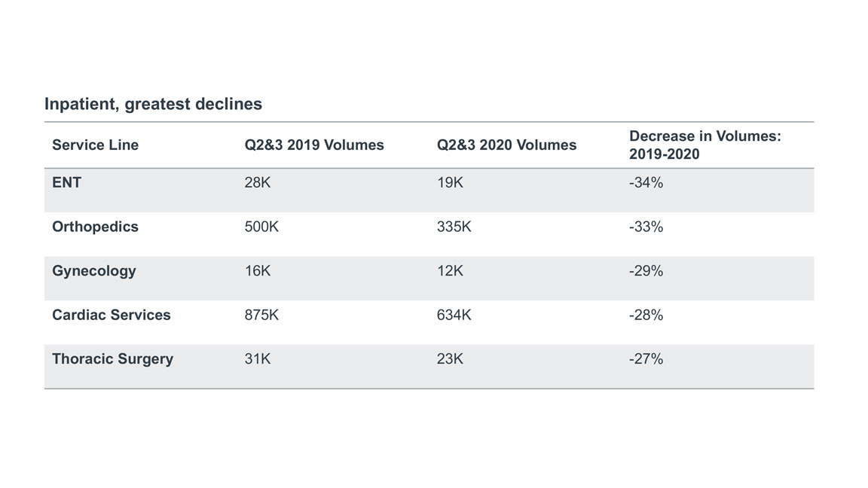
Task: Click the 16K Gynecology 2019 volume
Action: [258, 270]
